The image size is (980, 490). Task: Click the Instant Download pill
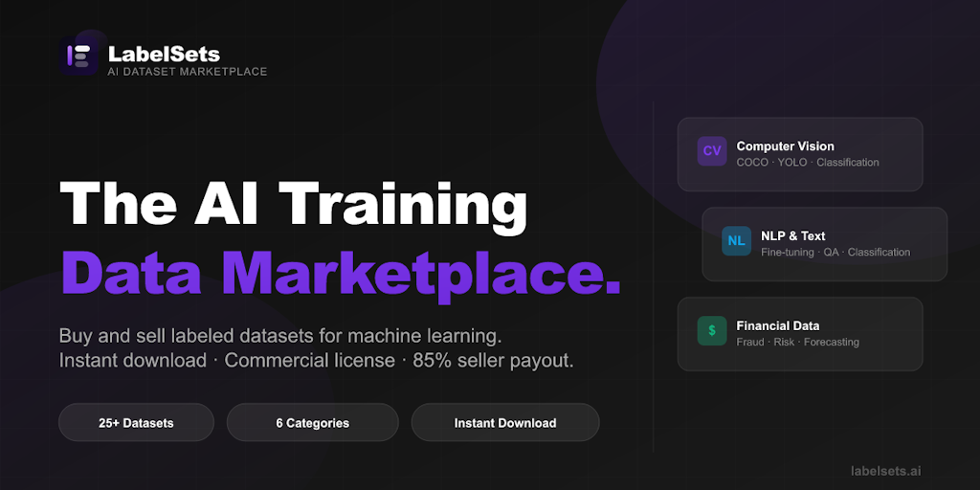505,422
